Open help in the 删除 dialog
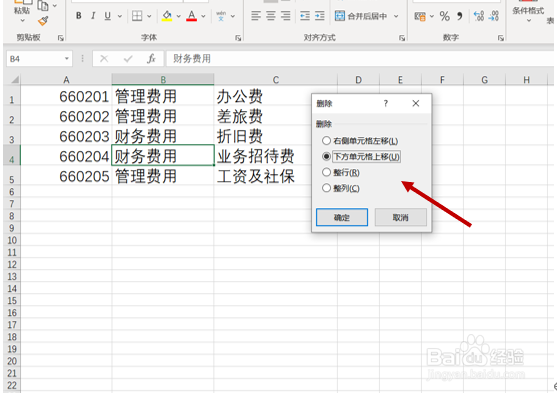 click(x=386, y=103)
